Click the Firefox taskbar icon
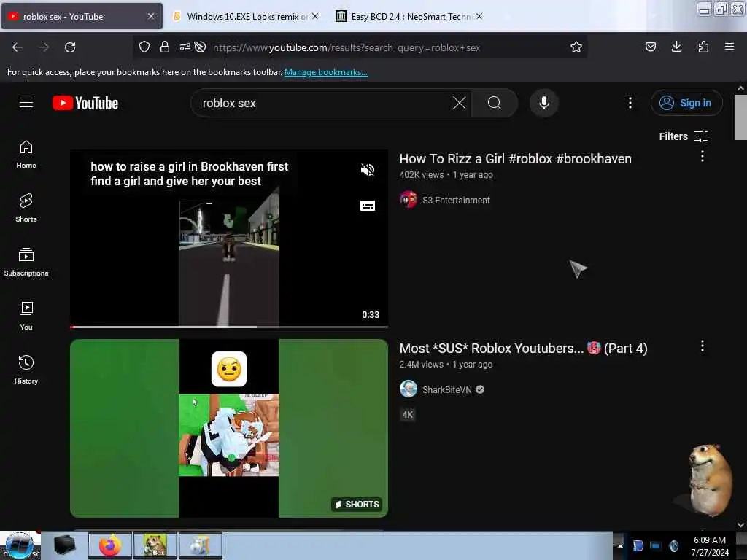Viewport: 747px width, 560px height. (109, 545)
